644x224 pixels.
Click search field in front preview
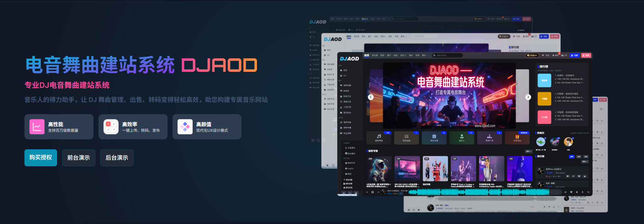(447, 55)
